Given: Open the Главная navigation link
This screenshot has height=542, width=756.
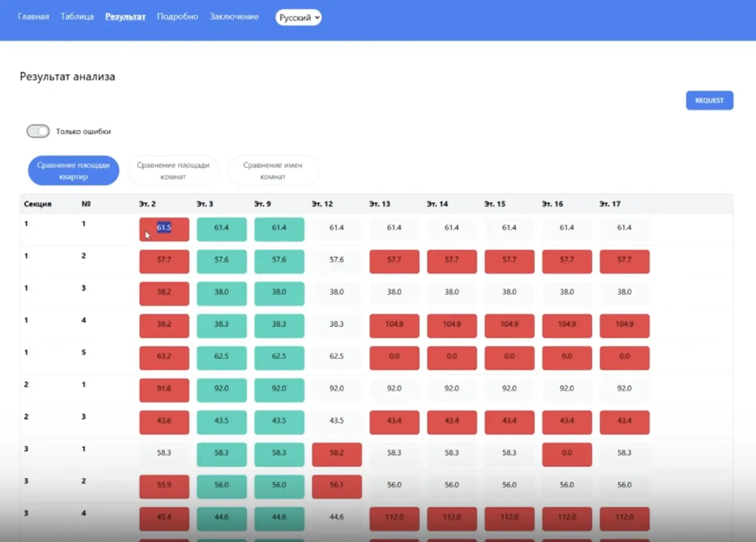Looking at the screenshot, I should pos(33,17).
